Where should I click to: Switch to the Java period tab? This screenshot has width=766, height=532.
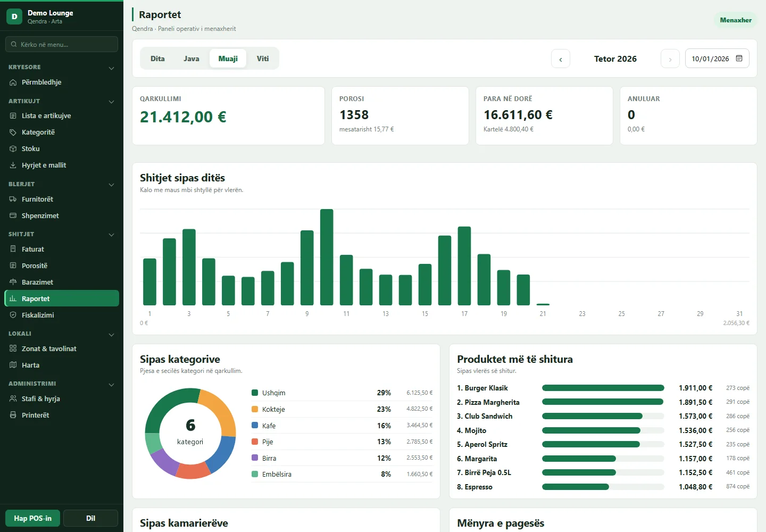pyautogui.click(x=191, y=59)
